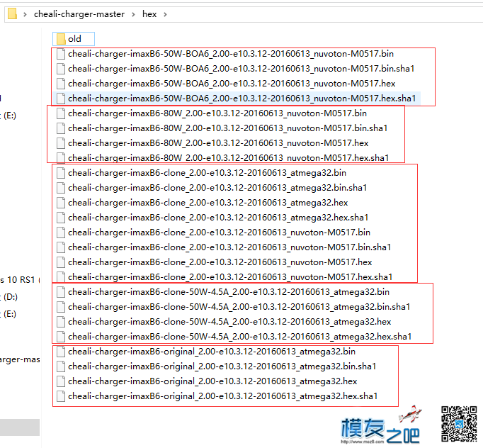Select imaxB6-80W nuvoton-M0517.hex.sha1 file
Viewport: 483px width, 448px height.
222,158
